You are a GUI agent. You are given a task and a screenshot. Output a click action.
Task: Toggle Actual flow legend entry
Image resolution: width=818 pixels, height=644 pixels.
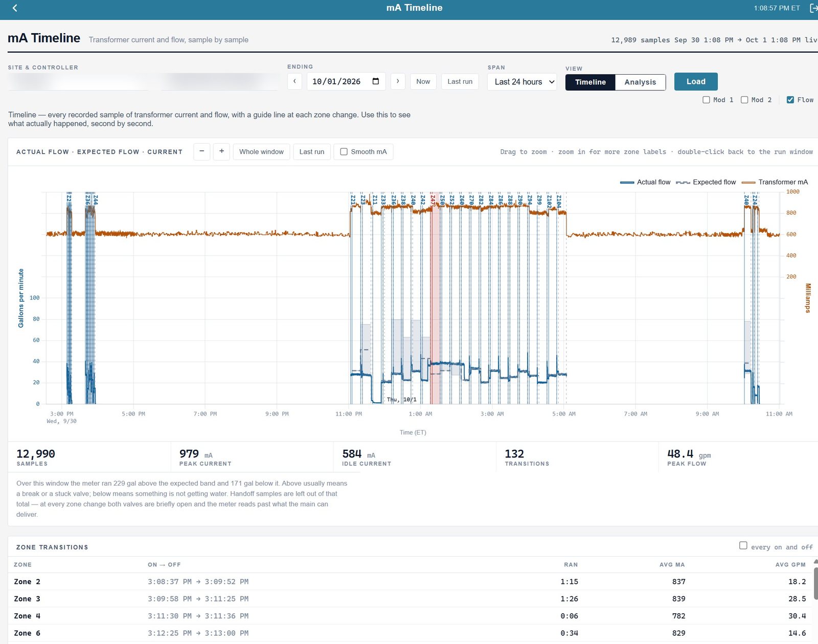[645, 182]
